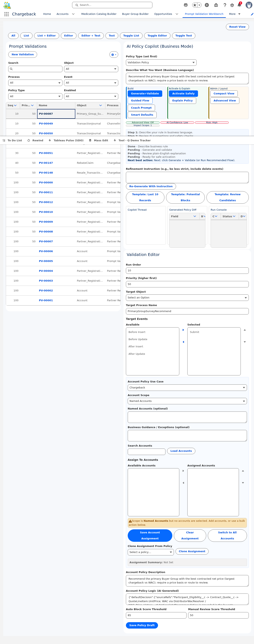254x644 pixels.
Task: Move selected Target Event to Selected list
Action: (x=183, y=330)
